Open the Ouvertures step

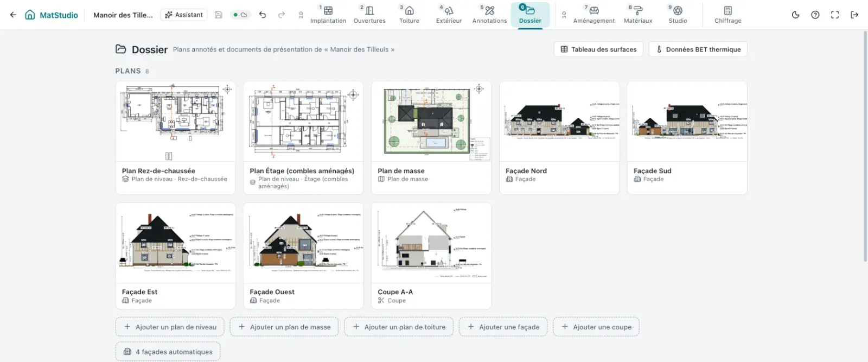coord(369,15)
